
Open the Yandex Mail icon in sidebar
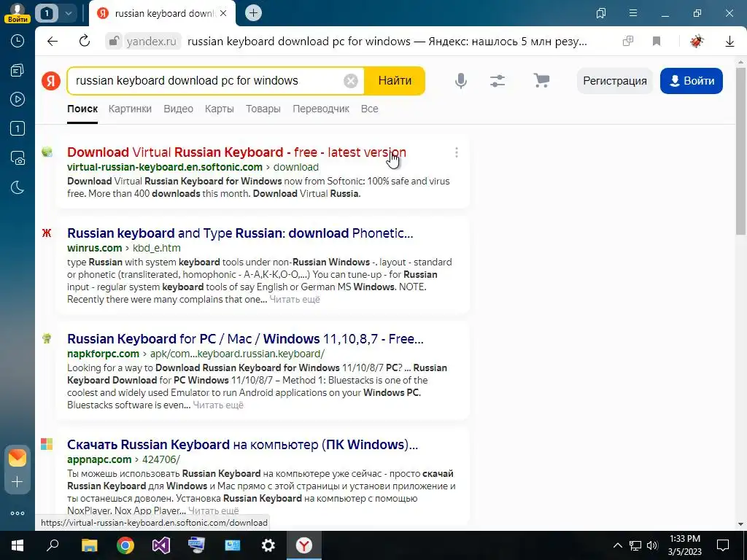[x=18, y=458]
